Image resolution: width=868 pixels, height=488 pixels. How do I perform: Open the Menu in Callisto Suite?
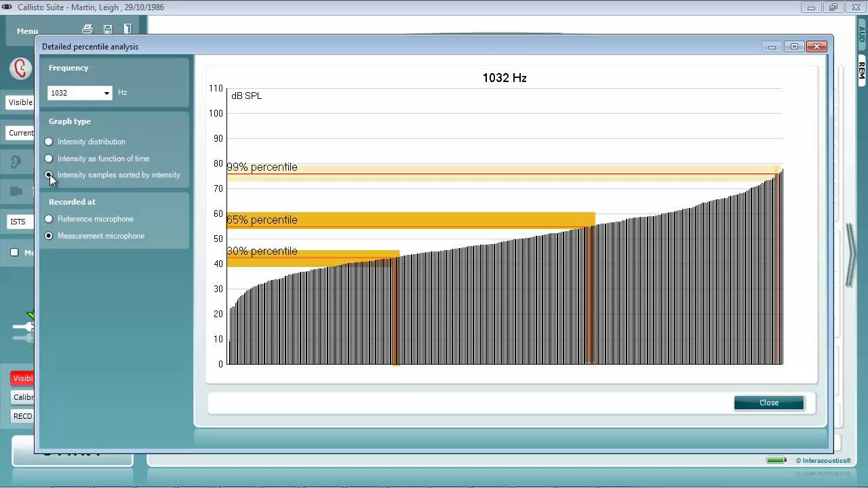point(27,31)
